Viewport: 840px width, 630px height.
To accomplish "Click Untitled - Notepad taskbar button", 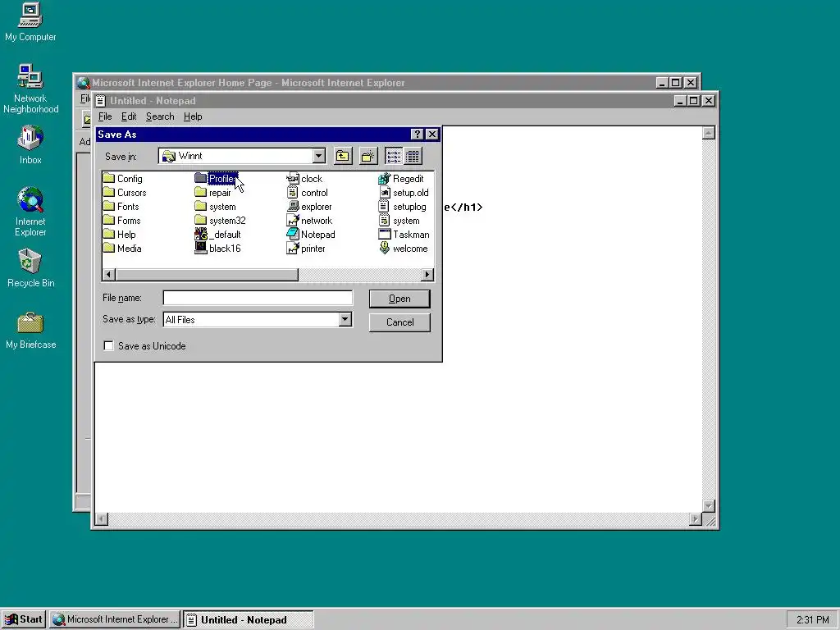I will tap(248, 619).
